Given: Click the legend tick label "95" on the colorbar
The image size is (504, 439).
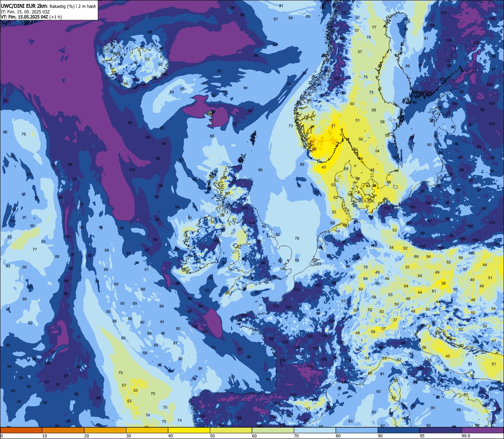Looking at the screenshot, I should pyautogui.click(x=422, y=436).
